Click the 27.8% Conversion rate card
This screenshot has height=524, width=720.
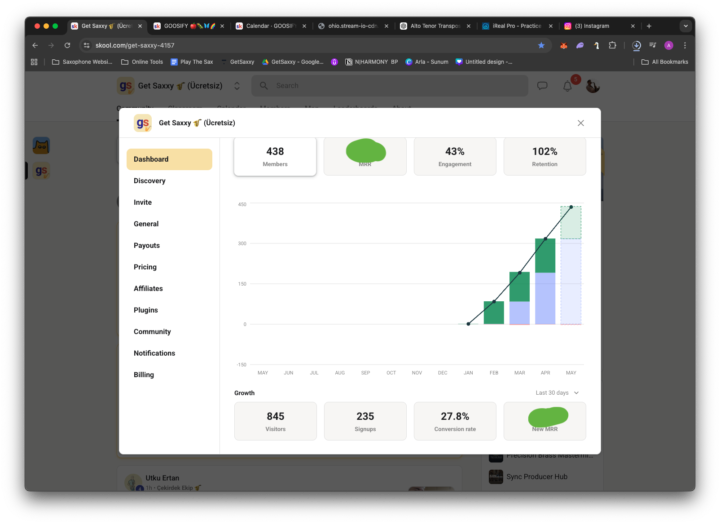point(455,421)
